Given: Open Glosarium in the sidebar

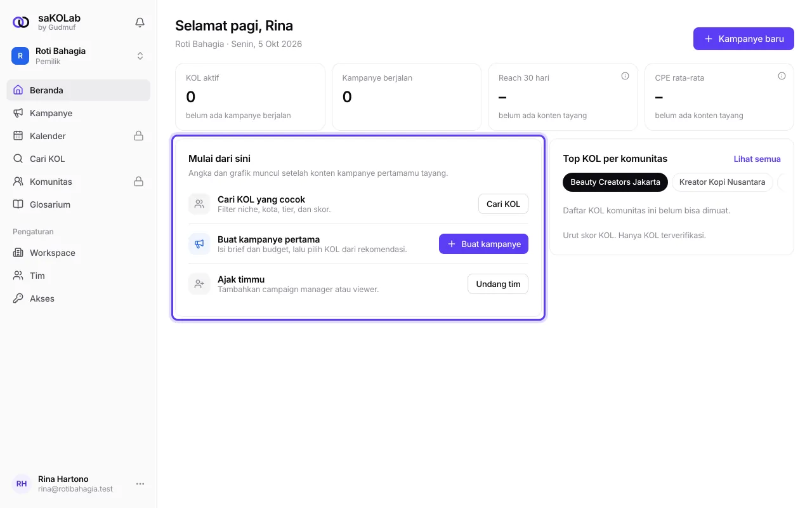Looking at the screenshot, I should (x=79, y=204).
